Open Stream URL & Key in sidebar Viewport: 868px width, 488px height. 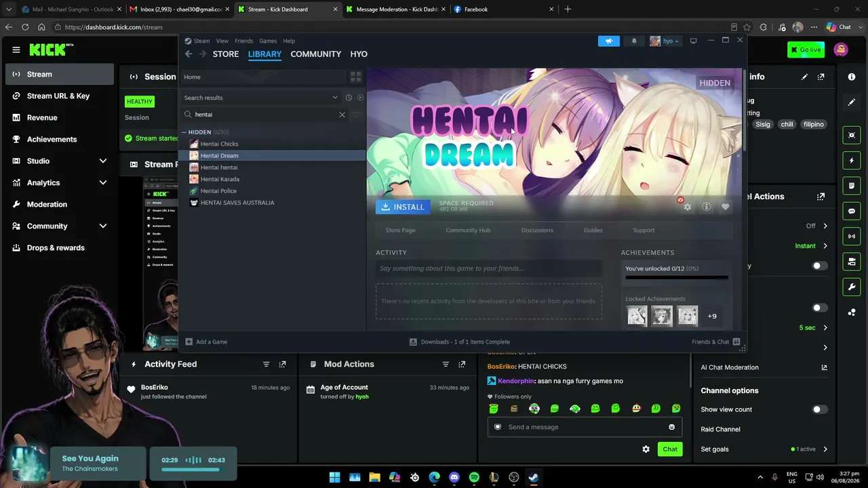[x=60, y=96]
